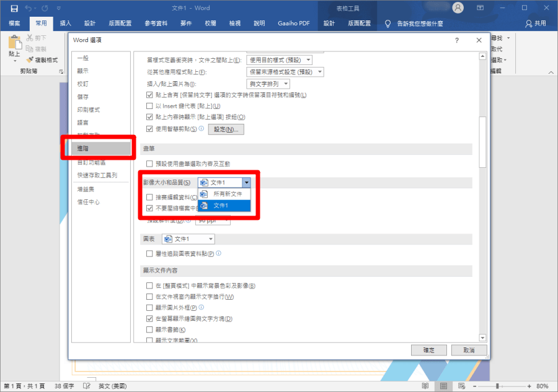Open Ribbon Display Options icon
The height and width of the screenshot is (392, 558).
pyautogui.click(x=480, y=8)
